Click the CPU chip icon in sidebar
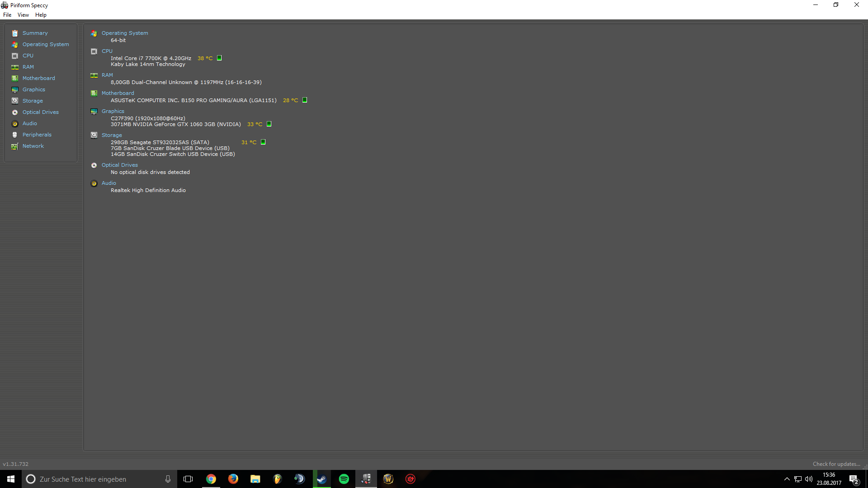The height and width of the screenshot is (488, 868). pos(15,56)
